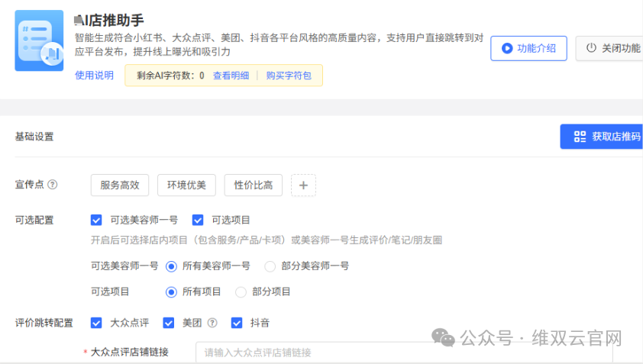Select the 性价比高 tag
The height and width of the screenshot is (364, 643).
tap(254, 185)
